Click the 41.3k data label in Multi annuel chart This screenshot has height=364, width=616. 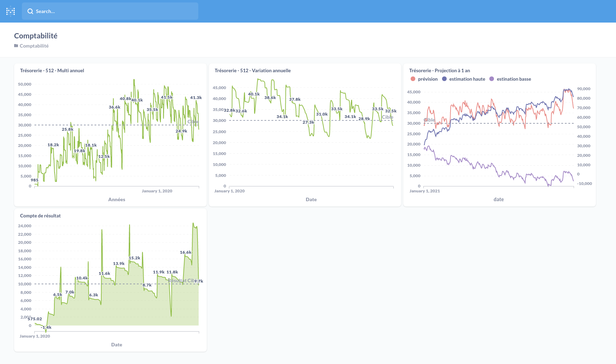coord(196,98)
